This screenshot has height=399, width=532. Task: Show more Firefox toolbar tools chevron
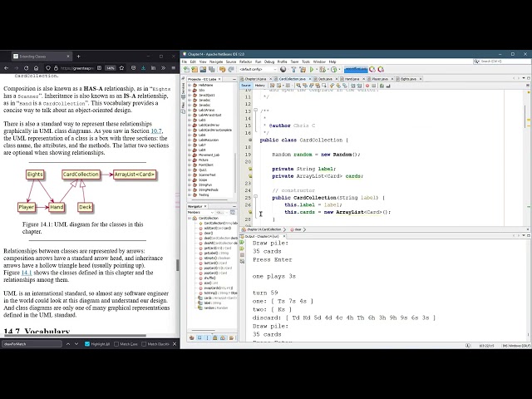(163, 68)
